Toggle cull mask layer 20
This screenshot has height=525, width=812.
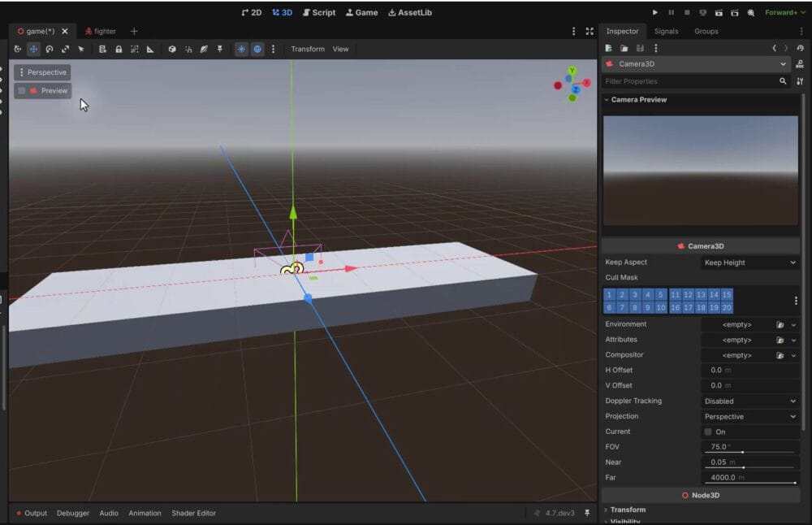coord(727,307)
